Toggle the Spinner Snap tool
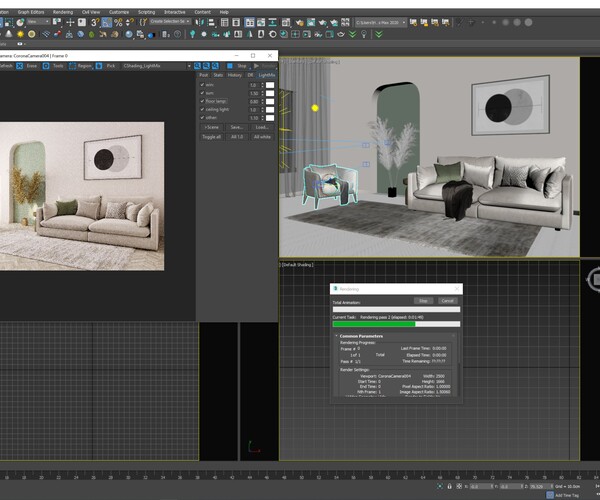 130,23
